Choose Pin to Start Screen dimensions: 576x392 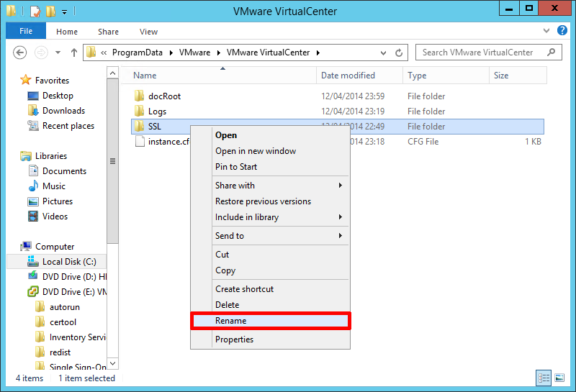click(x=271, y=167)
